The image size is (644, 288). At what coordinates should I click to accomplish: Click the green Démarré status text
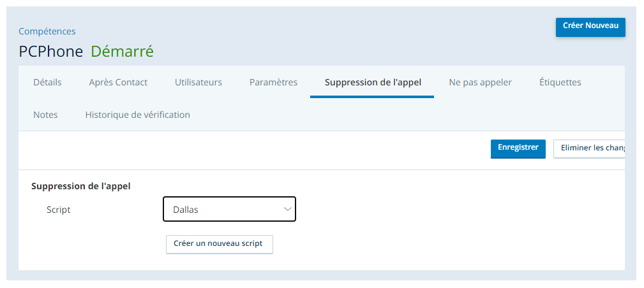pyautogui.click(x=122, y=52)
